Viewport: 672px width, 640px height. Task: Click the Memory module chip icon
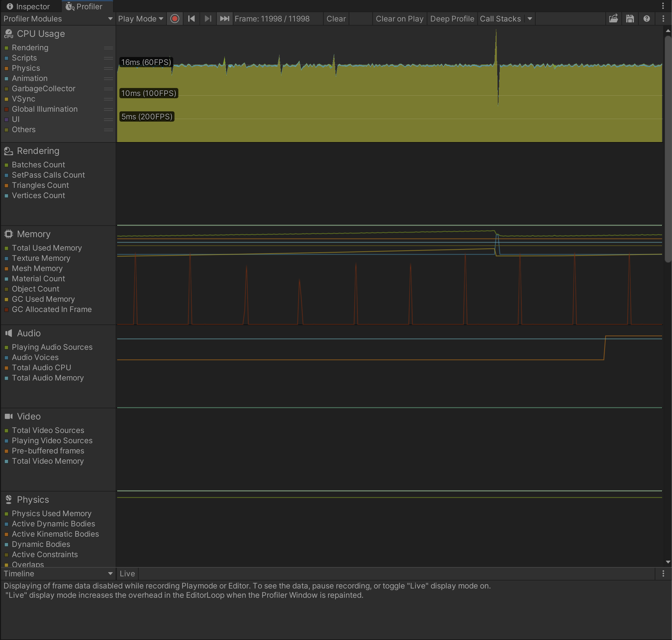pos(8,234)
